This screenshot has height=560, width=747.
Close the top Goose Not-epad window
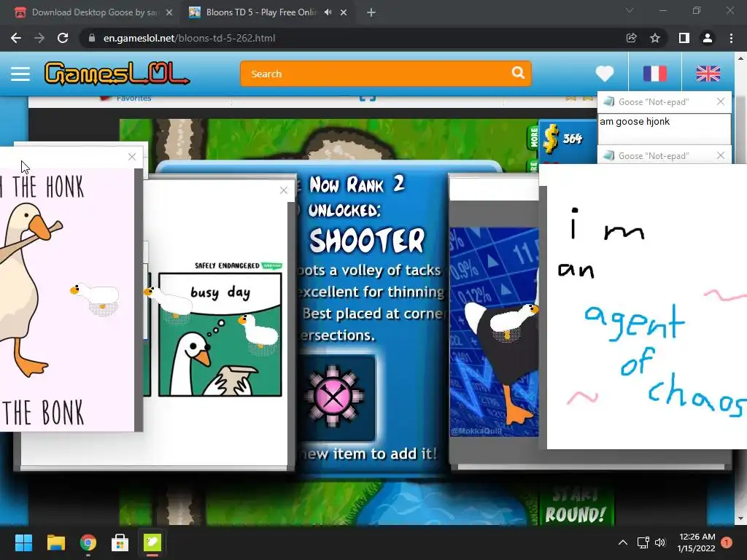point(720,101)
